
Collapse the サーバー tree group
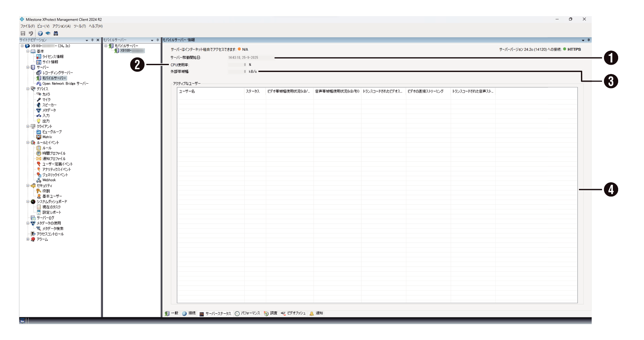(x=28, y=68)
